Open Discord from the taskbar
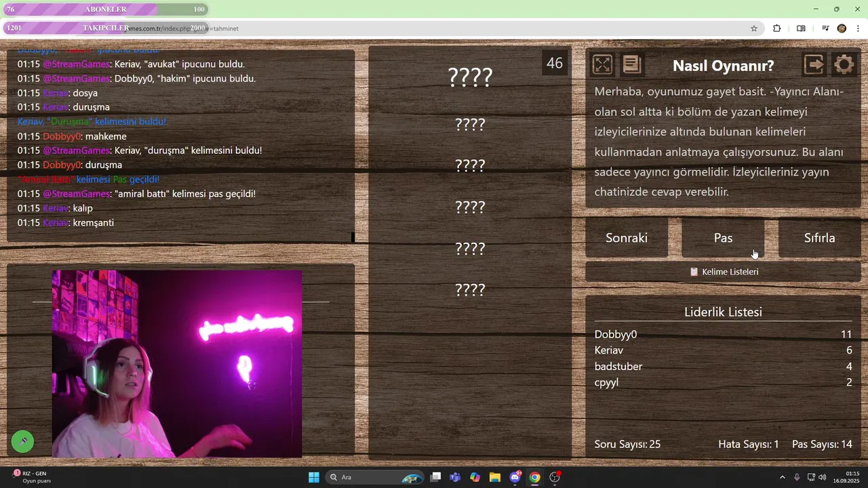The image size is (868, 488). pos(515,477)
